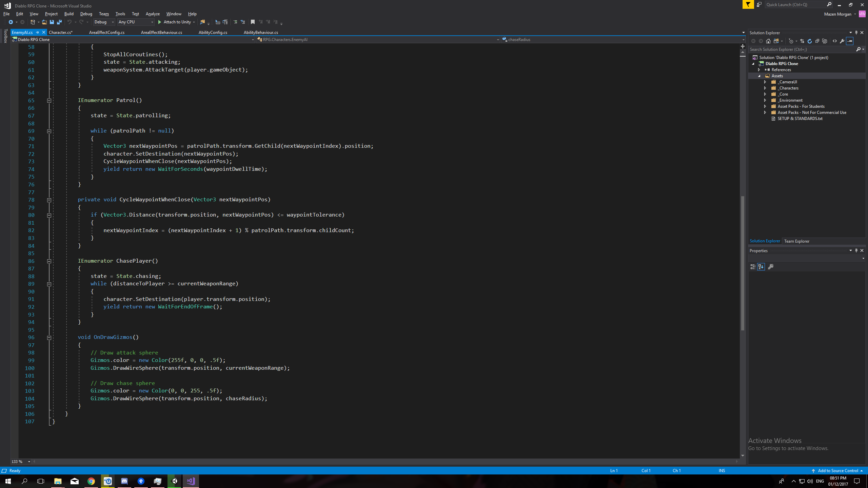The height and width of the screenshot is (488, 868).
Task: Click Collapse All in Solution Explorer
Action: tap(817, 41)
